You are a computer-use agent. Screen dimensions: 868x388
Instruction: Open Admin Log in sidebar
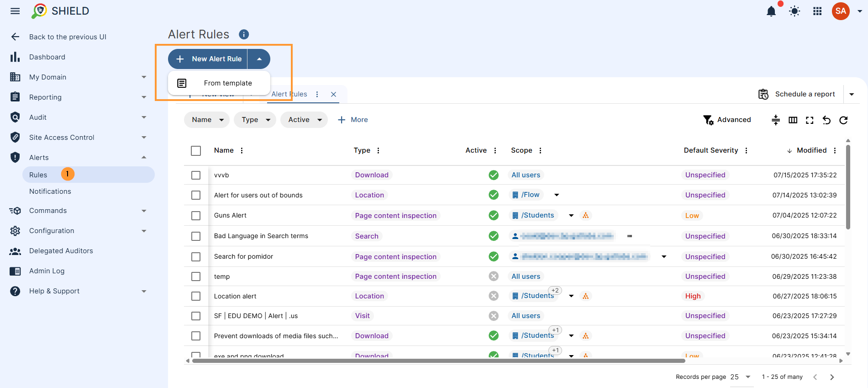pos(47,271)
